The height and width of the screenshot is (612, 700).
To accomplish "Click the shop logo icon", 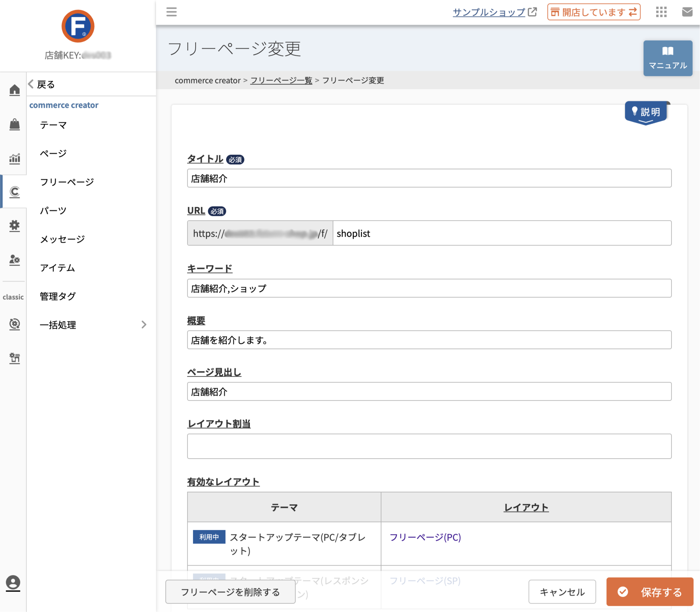I will pos(78,26).
